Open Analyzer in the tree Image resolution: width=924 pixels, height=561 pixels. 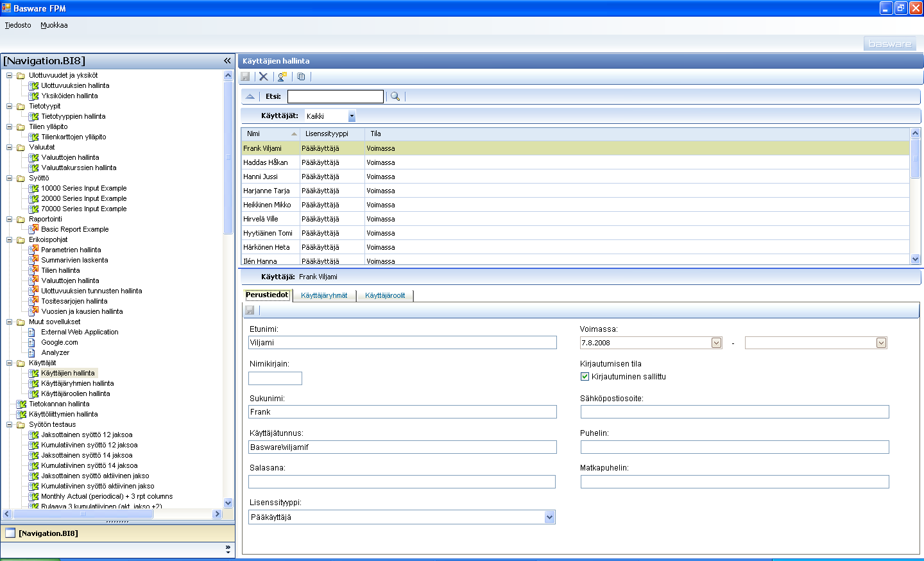click(x=55, y=352)
